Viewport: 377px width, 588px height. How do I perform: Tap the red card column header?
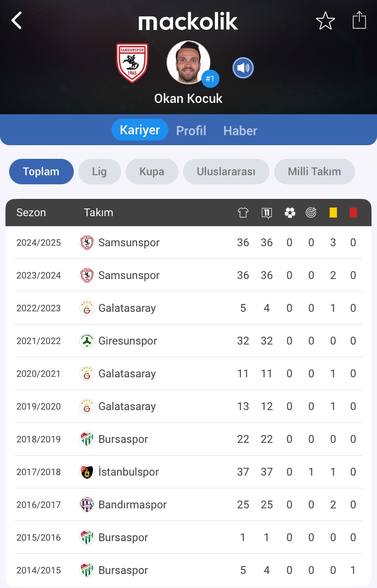[x=353, y=213]
